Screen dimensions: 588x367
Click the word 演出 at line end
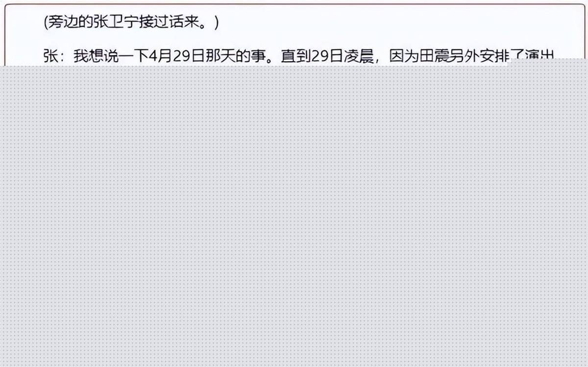pos(539,55)
